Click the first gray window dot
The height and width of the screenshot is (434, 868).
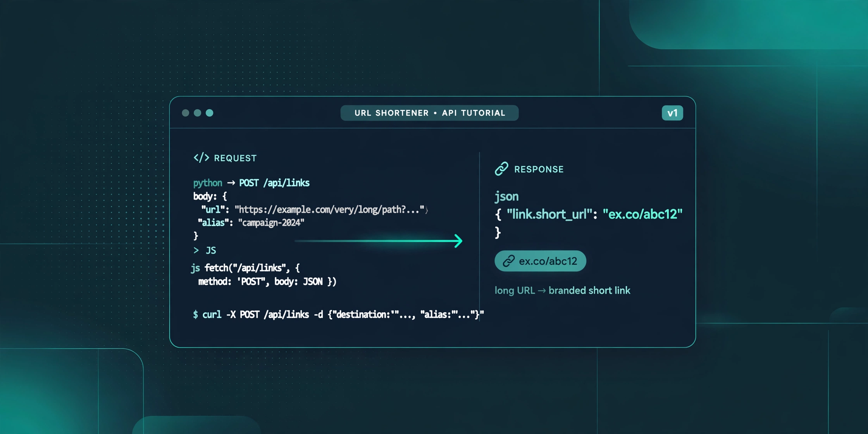pyautogui.click(x=186, y=113)
